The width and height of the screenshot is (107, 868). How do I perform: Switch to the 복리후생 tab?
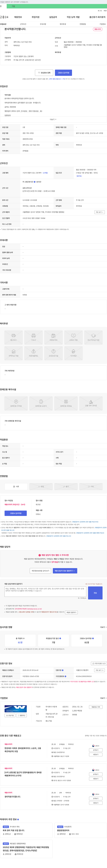coord(63,24)
